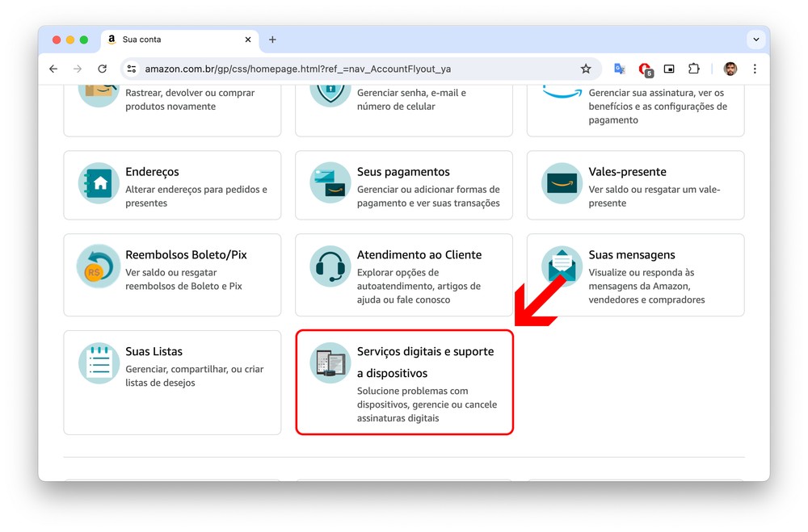Click the Google Translate extension icon
The width and height of the screenshot is (808, 532).
(620, 69)
